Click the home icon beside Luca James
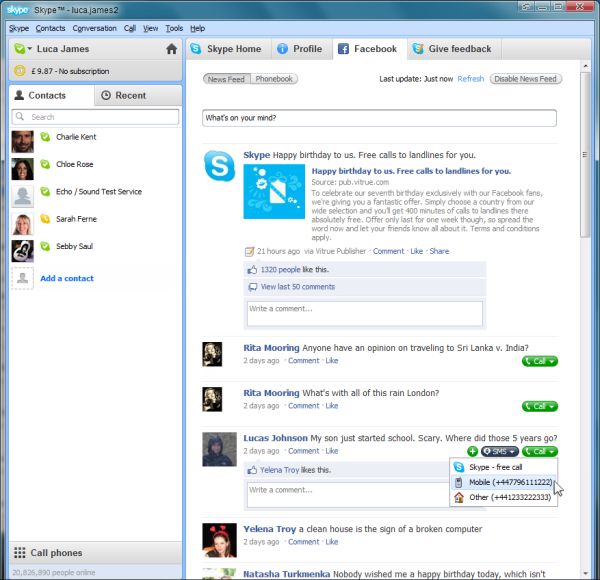Viewport: 600px width, 580px height. click(171, 48)
